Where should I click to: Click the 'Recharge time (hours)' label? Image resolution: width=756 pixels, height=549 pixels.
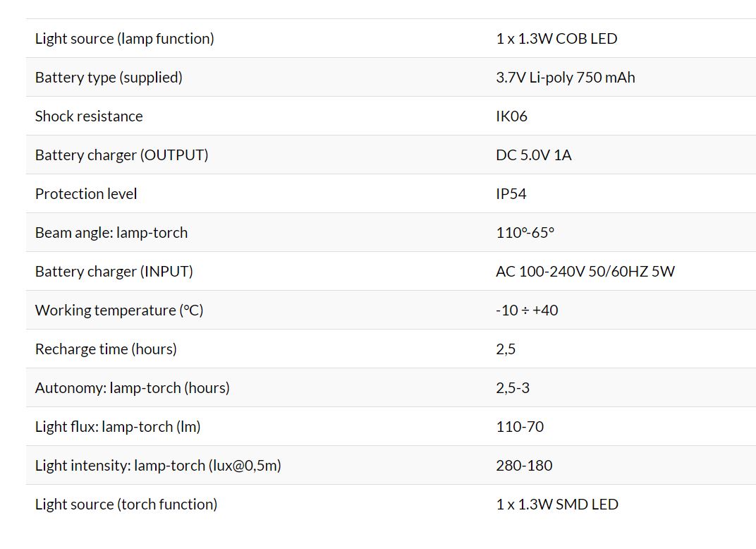pos(106,349)
